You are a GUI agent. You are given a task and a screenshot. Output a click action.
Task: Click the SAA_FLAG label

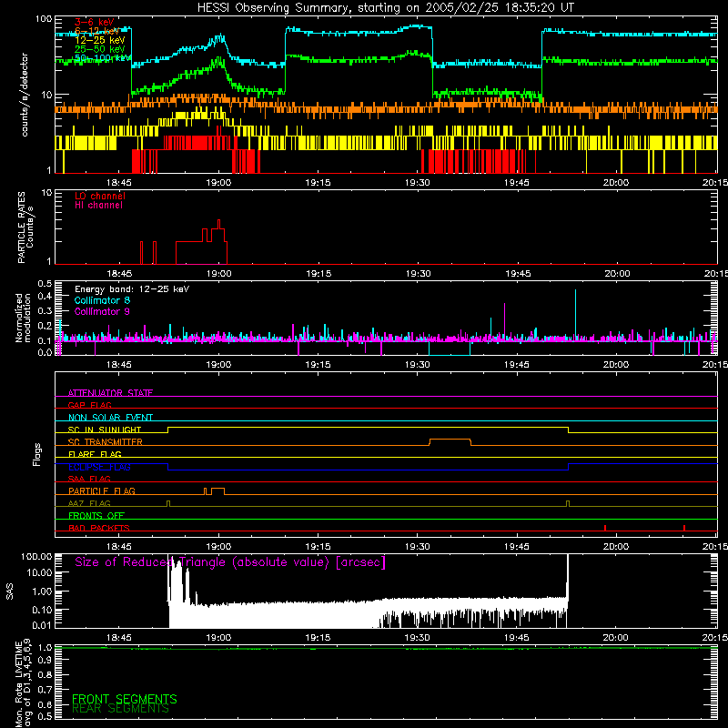[89, 479]
